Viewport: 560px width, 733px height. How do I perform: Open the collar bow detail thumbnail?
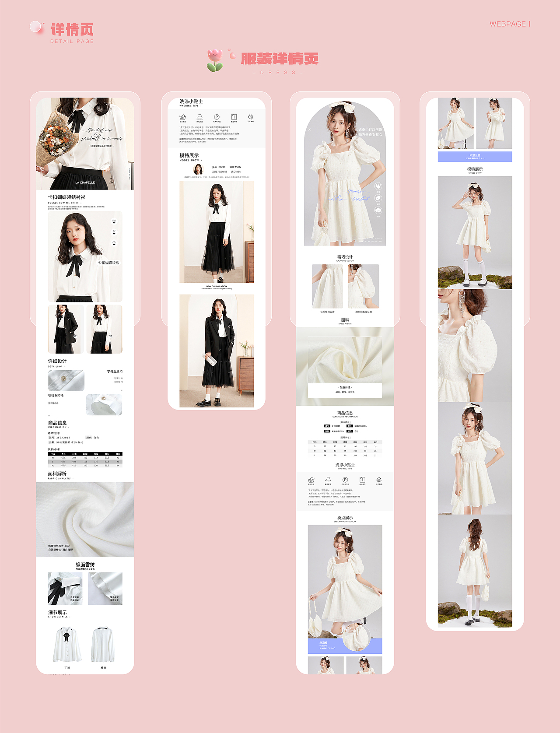[x=65, y=589]
